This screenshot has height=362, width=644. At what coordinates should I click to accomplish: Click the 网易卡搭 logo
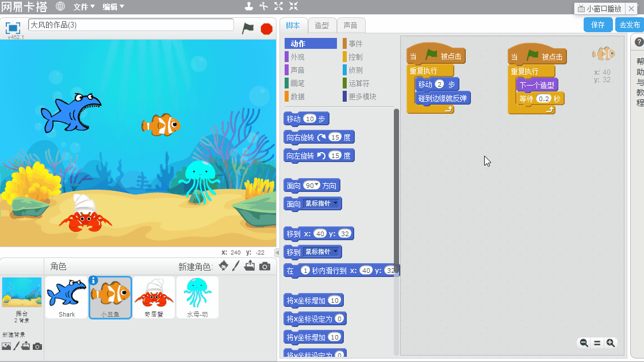pos(24,7)
